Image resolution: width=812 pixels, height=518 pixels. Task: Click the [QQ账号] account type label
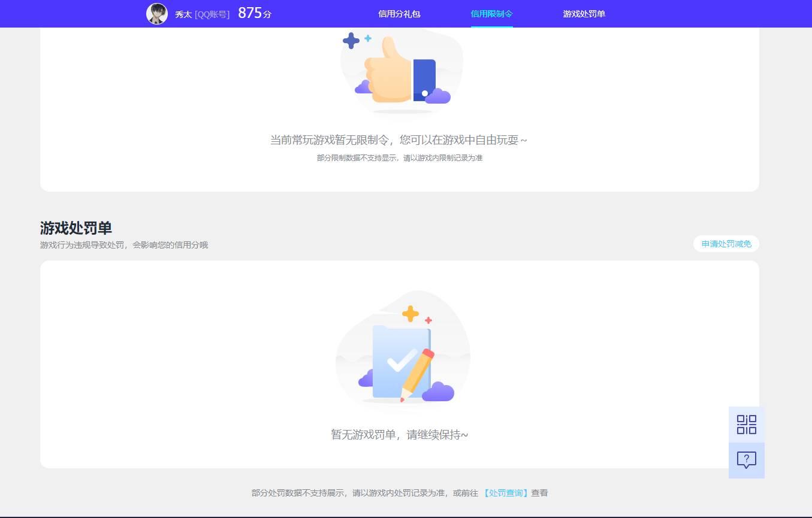tap(212, 14)
